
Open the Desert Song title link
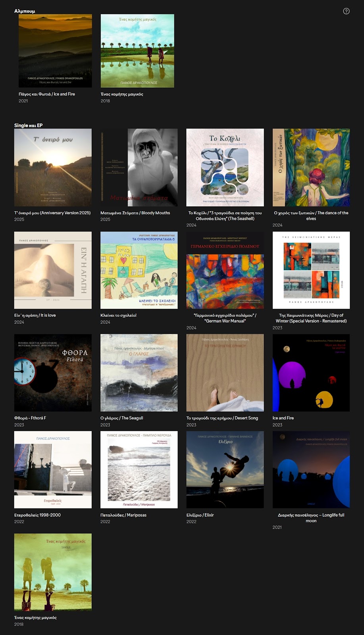(222, 418)
